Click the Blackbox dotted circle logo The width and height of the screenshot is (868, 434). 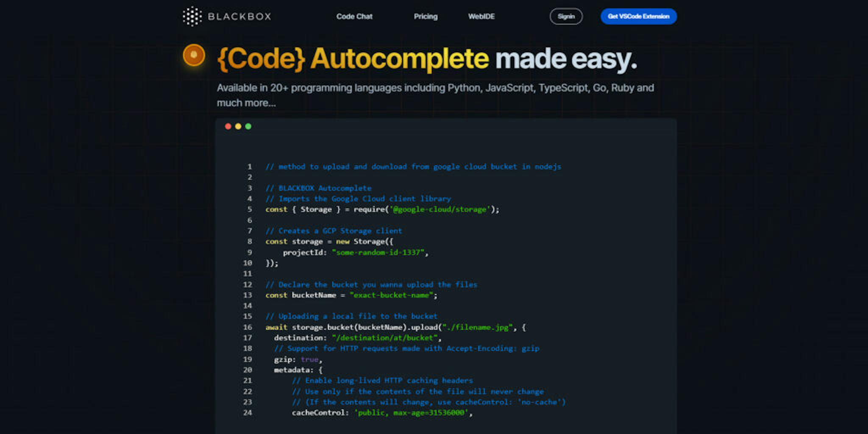click(x=192, y=17)
